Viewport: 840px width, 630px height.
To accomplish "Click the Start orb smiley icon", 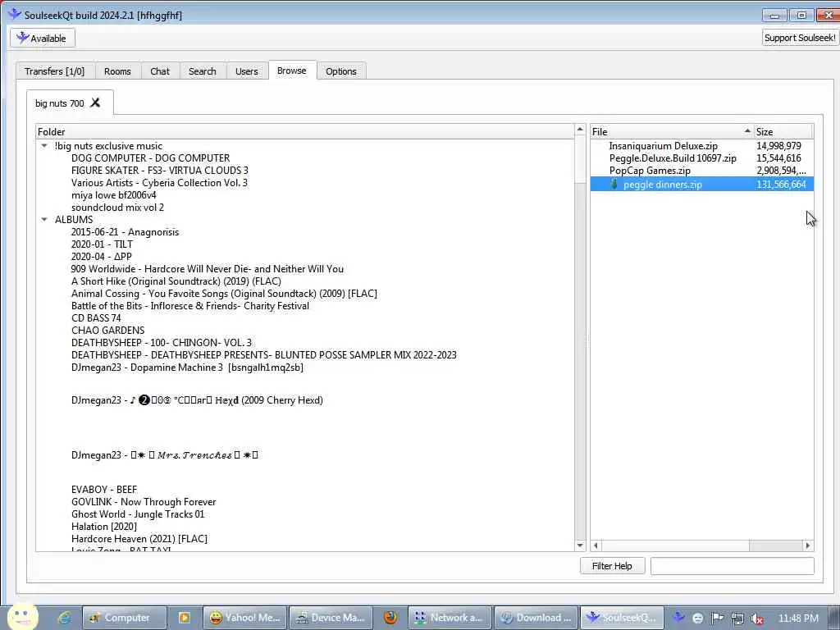I will [22, 616].
